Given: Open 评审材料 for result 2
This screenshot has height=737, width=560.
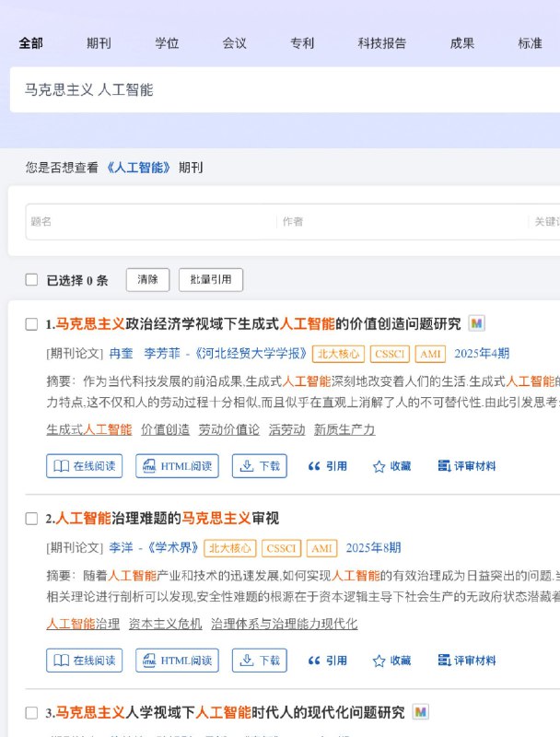Looking at the screenshot, I should pyautogui.click(x=466, y=661).
